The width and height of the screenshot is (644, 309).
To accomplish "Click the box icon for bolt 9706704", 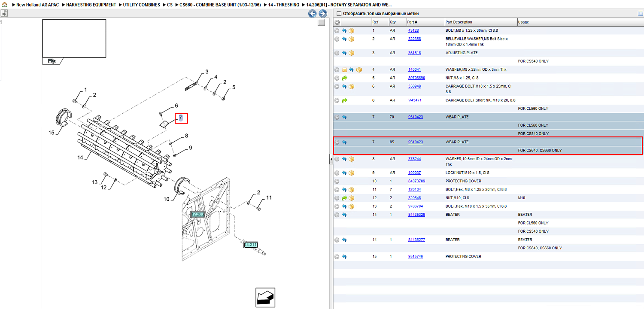I will click(351, 206).
